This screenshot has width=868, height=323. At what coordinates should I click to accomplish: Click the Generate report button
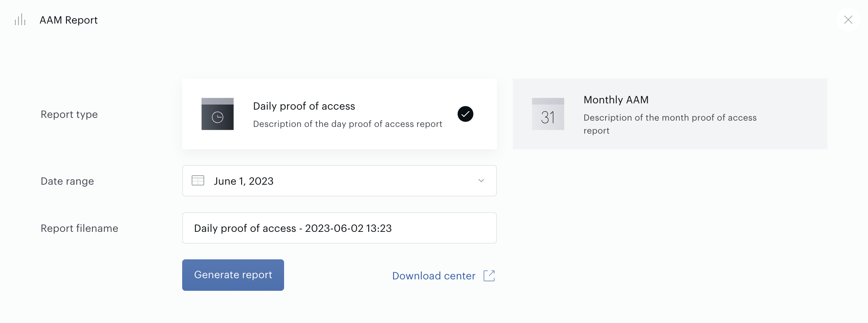pyautogui.click(x=233, y=275)
